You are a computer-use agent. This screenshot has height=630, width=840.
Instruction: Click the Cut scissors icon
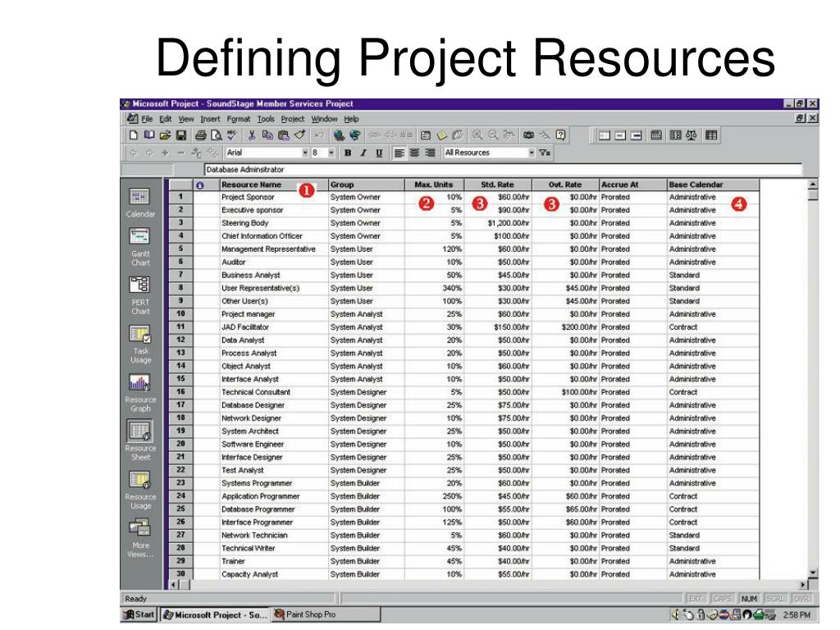[252, 135]
